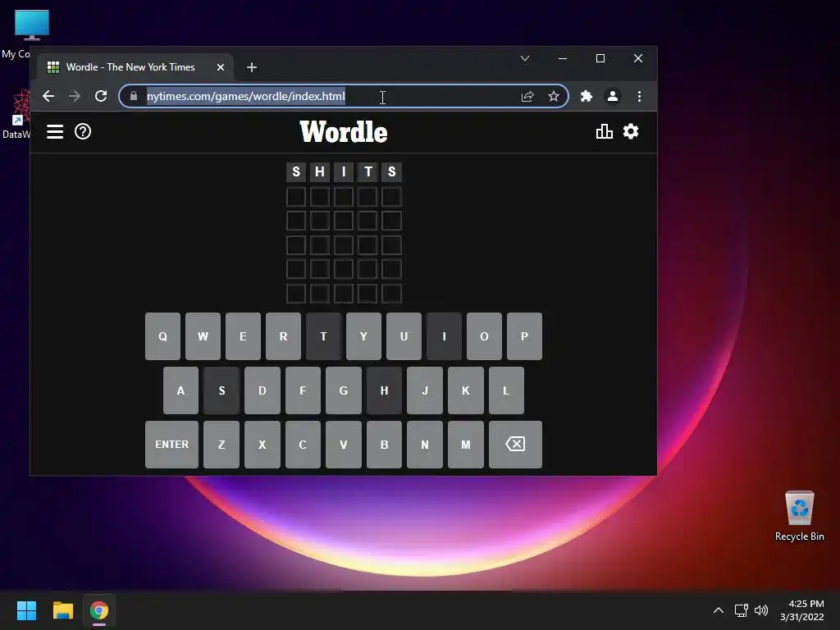
Task: Click the A key on Wordle keyboard
Action: (180, 390)
